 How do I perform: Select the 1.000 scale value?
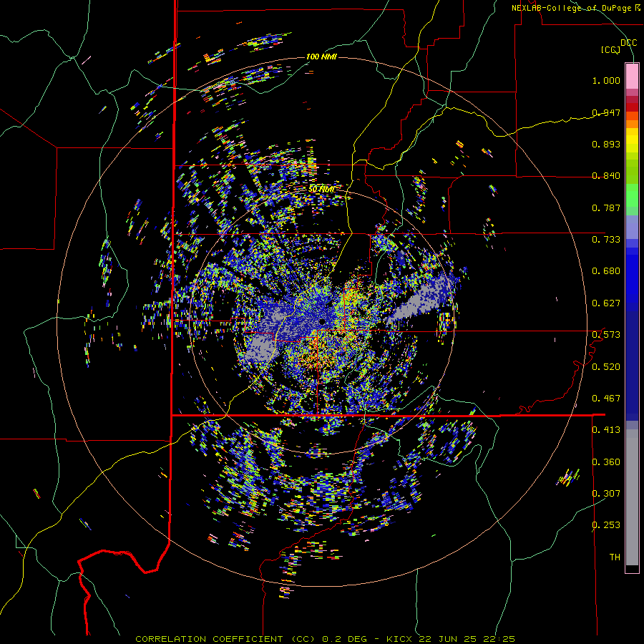point(606,80)
